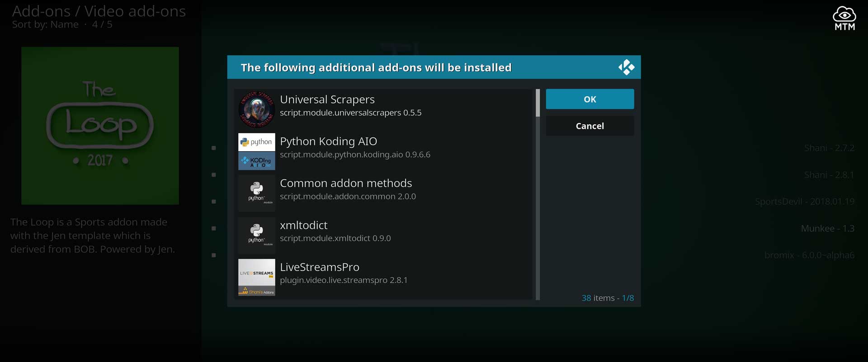Click script.module.universalscrapers 0.5.5 version text
868x362 pixels.
point(350,113)
